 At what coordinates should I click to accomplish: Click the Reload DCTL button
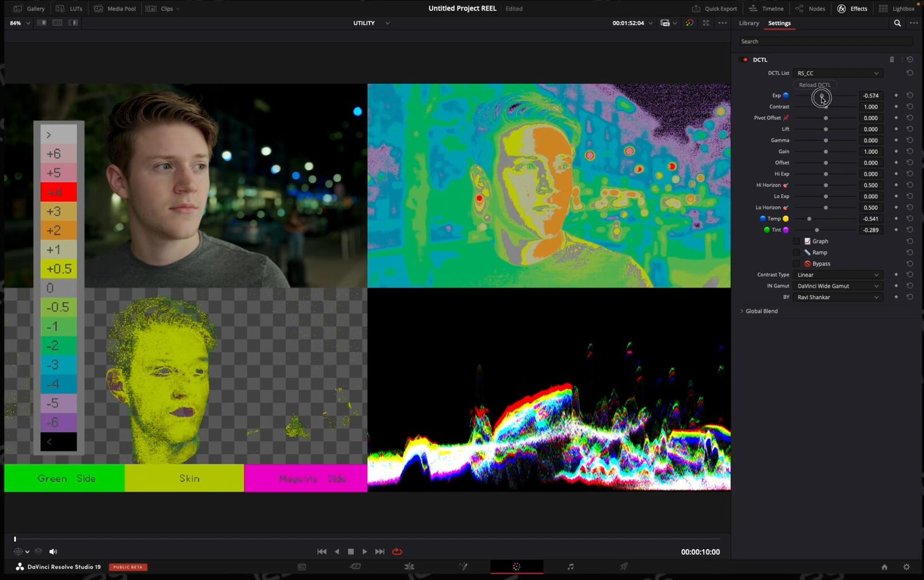tap(814, 85)
